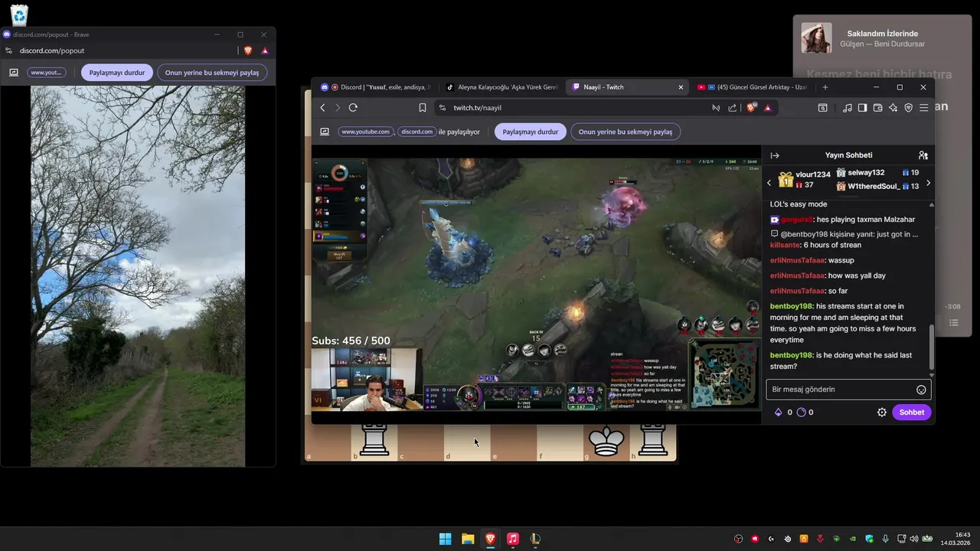This screenshot has width=980, height=551.
Task: Open File Explorer from the taskbar
Action: pyautogui.click(x=468, y=539)
